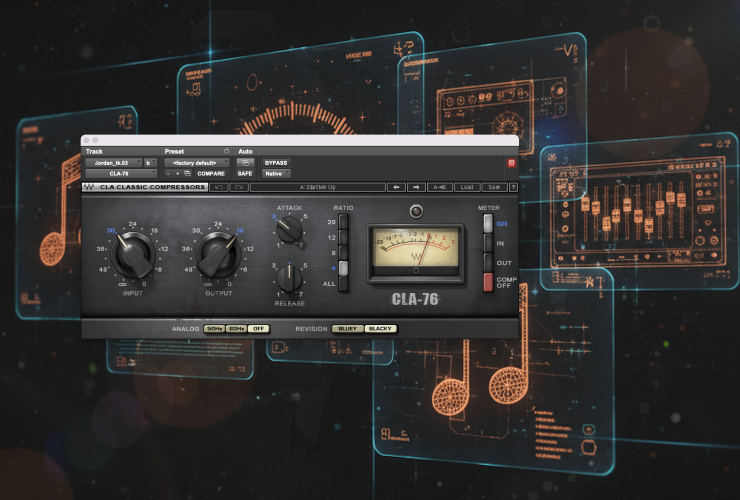This screenshot has width=740, height=500.
Task: Open the CLA-76 plugin selector dropdown
Action: (121, 174)
